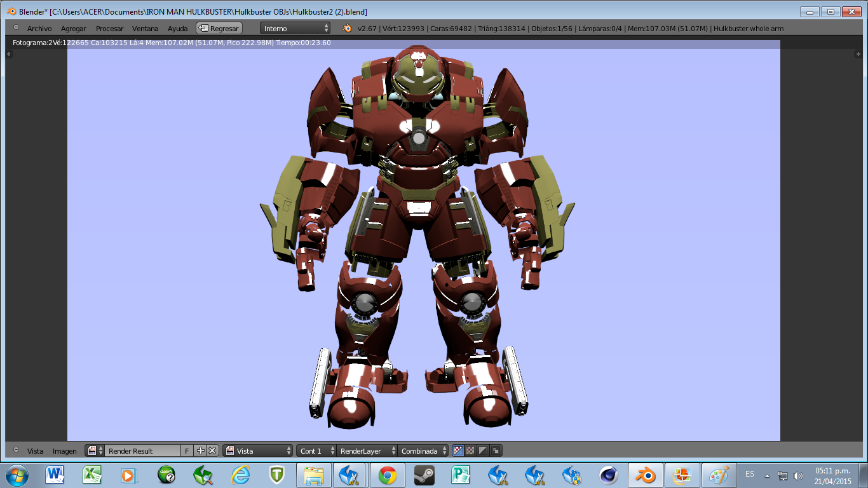The width and height of the screenshot is (868, 488).
Task: Open the photo viewer taskbar button
Action: click(x=683, y=475)
